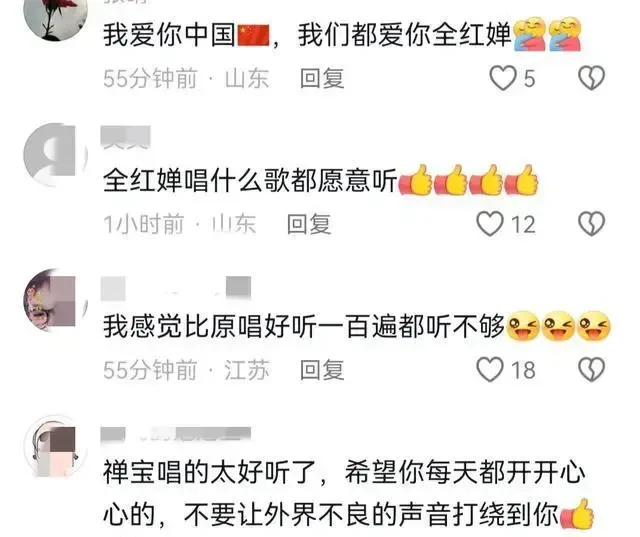The height and width of the screenshot is (537, 640).
Task: Dislike the 我爱你中国 comment
Action: (591, 78)
